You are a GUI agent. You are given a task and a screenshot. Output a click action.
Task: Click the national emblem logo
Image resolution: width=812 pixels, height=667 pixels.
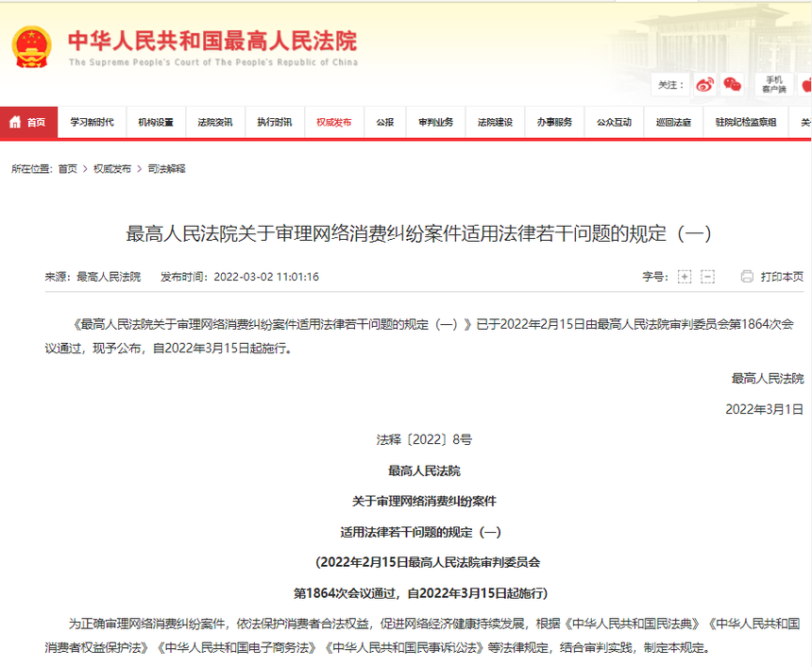coord(32,47)
